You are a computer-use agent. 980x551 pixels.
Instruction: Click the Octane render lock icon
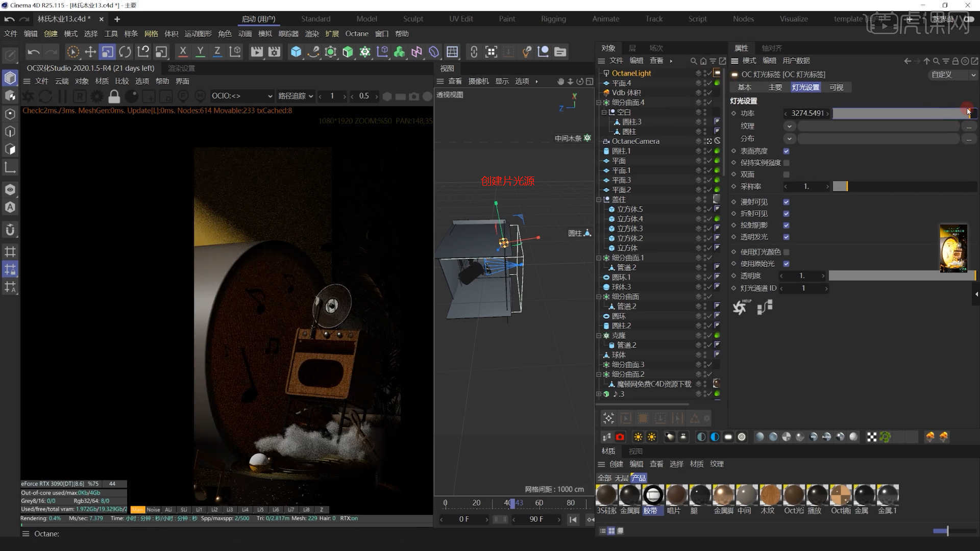tap(114, 96)
